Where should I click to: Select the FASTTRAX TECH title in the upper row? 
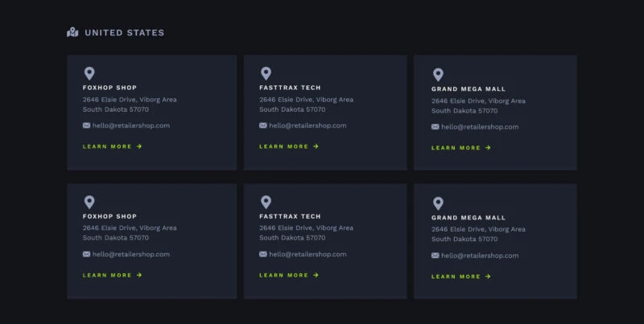(x=290, y=88)
